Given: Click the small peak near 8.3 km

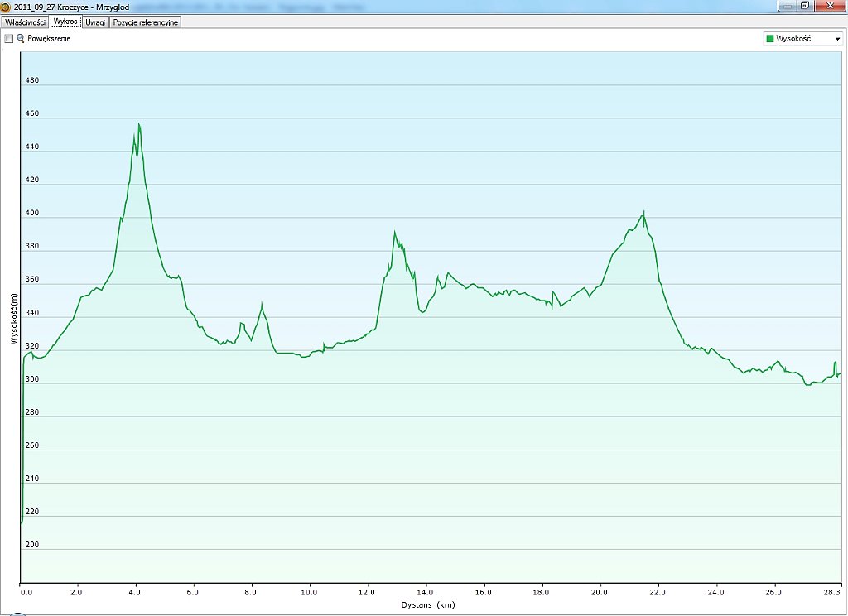Looking at the screenshot, I should [262, 304].
